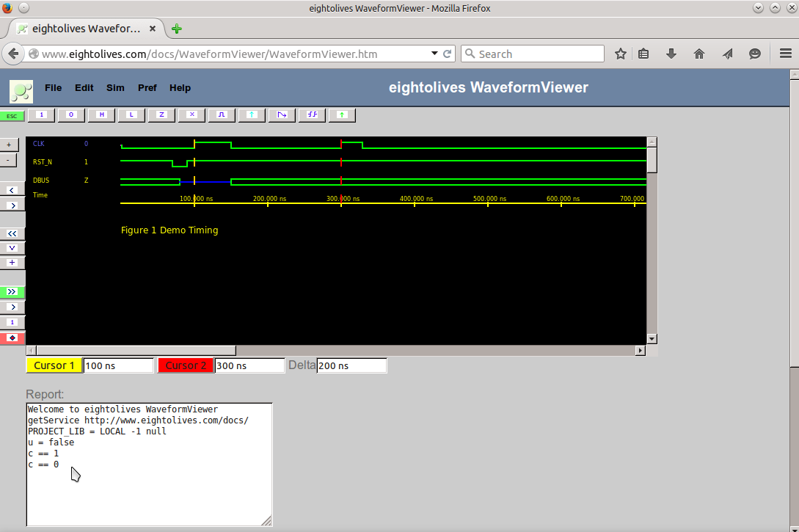The height and width of the screenshot is (532, 799).
Task: Click the red Cursor 2 button
Action: (x=186, y=365)
